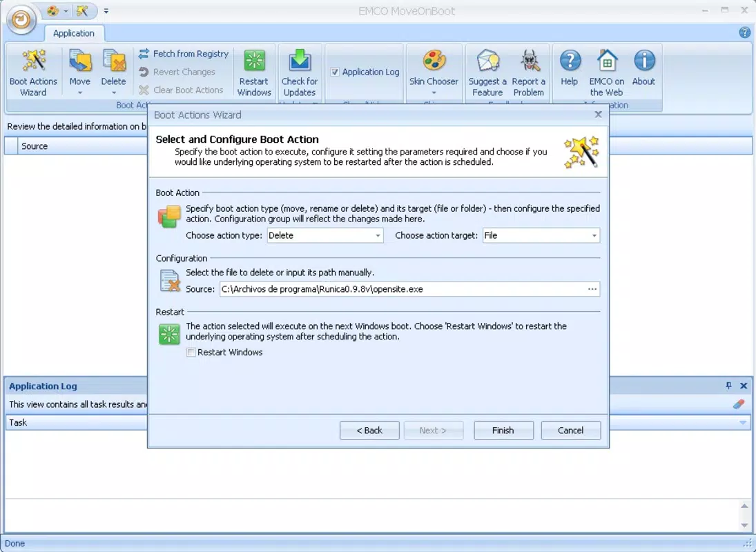Expand the palette quick access dropdown arrow

click(66, 10)
